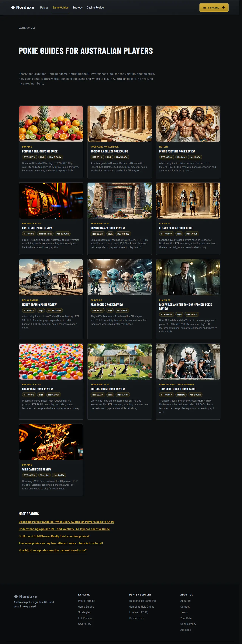
Task: Open the Thunderstruck II vikings image
Action: pyautogui.click(x=188, y=362)
